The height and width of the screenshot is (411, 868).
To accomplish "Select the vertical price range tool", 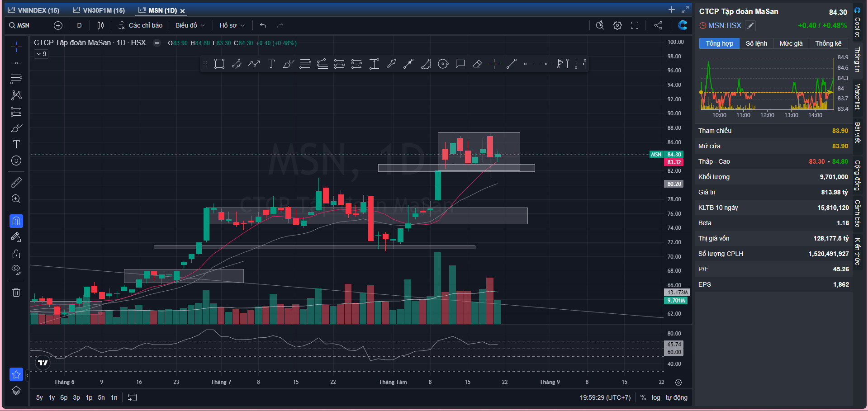I will pyautogui.click(x=374, y=64).
